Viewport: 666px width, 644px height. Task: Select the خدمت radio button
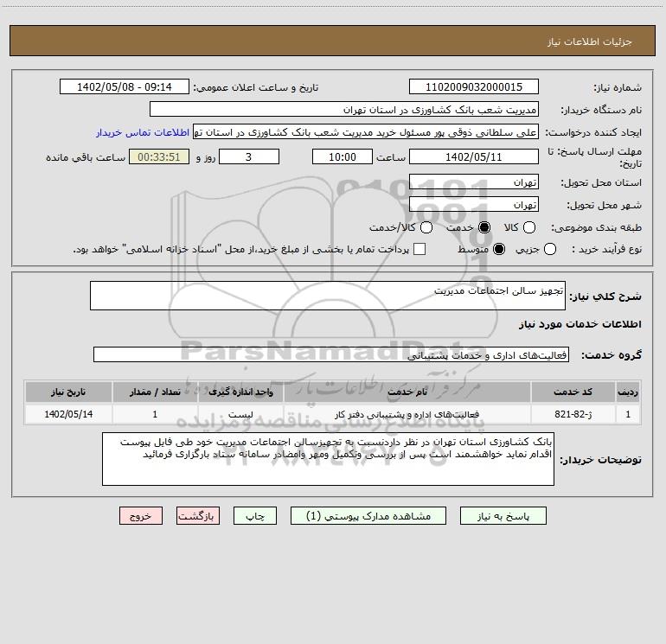click(484, 227)
